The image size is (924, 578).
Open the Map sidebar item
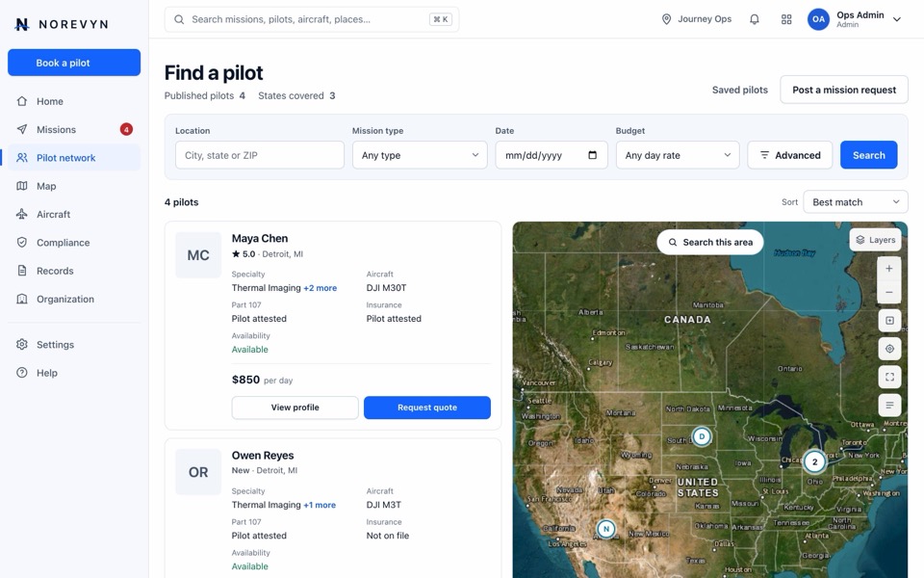(x=74, y=186)
